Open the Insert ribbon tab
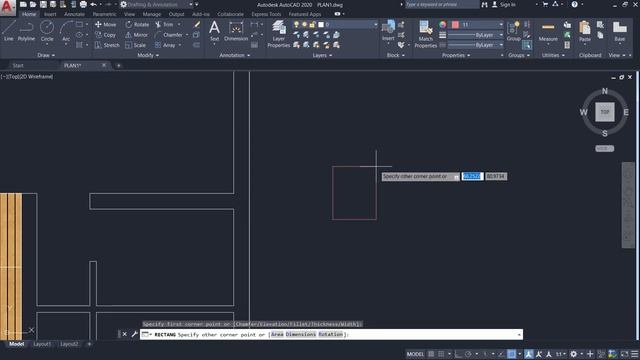 coord(50,14)
